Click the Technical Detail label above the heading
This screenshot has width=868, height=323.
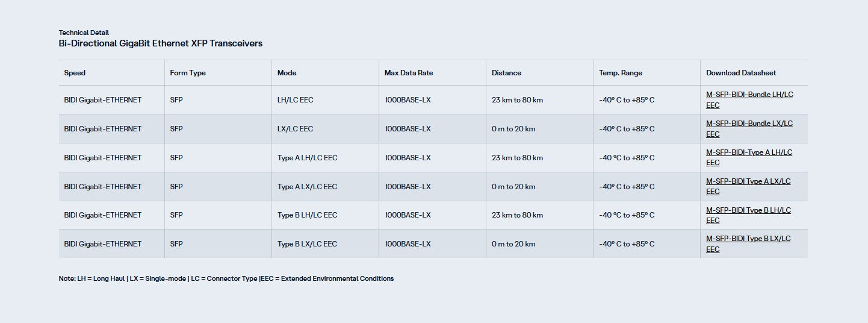84,33
